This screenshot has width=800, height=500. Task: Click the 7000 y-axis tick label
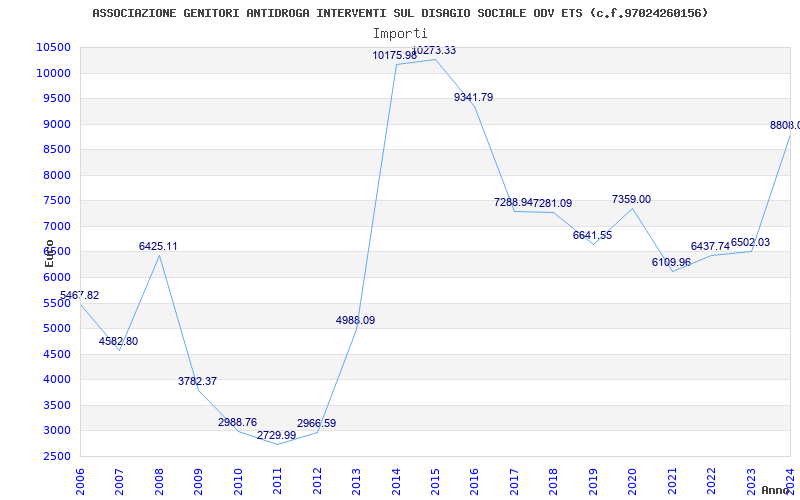(x=56, y=227)
